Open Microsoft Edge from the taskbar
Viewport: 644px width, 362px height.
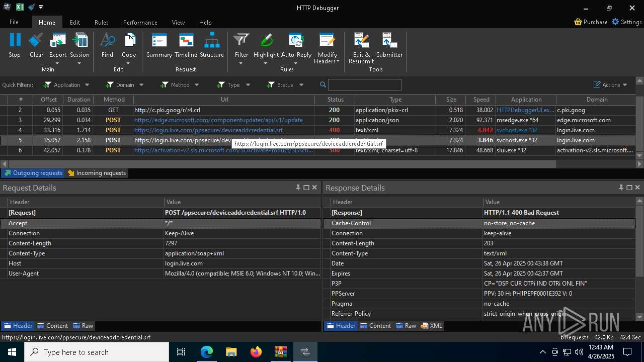click(207, 352)
